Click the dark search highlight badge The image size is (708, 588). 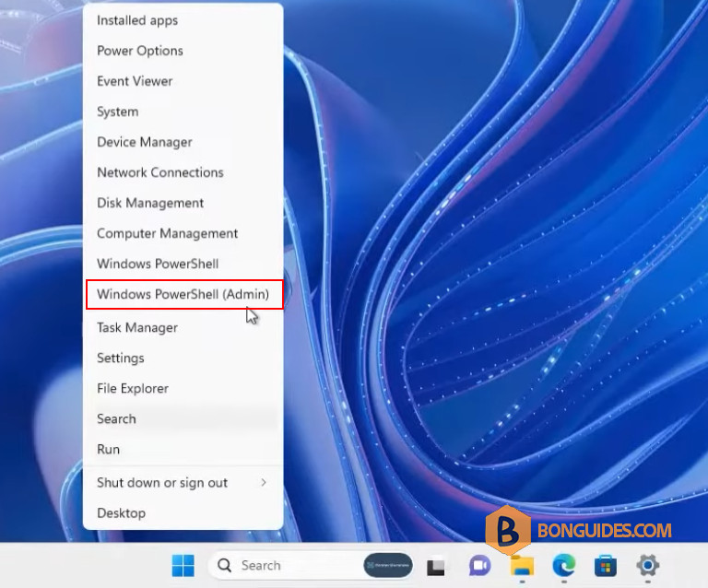pos(388,566)
